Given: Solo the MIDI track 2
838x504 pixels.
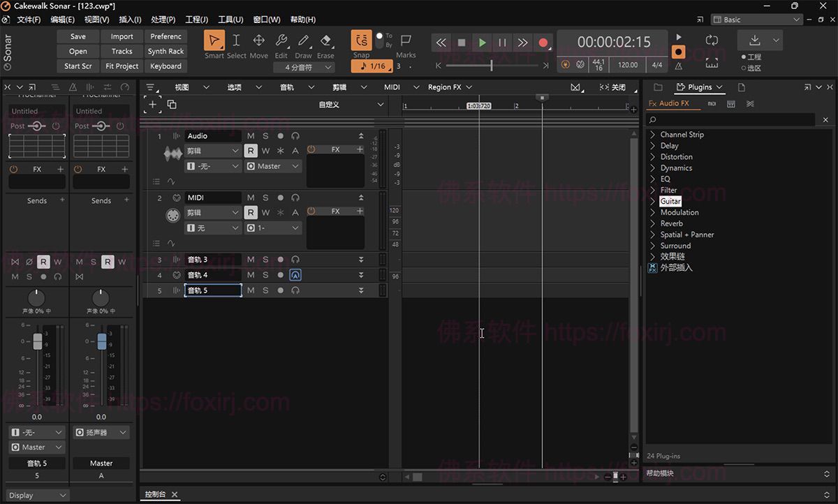Looking at the screenshot, I should (x=265, y=198).
